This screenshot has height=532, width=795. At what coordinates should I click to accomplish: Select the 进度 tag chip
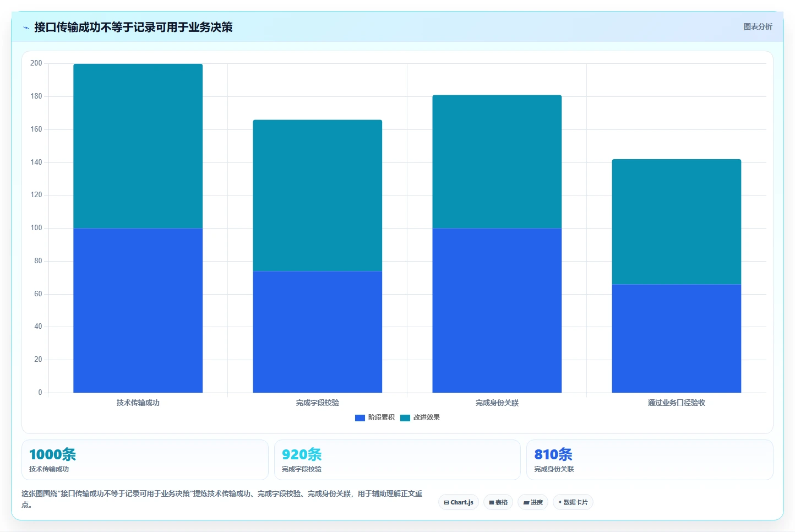click(x=533, y=502)
